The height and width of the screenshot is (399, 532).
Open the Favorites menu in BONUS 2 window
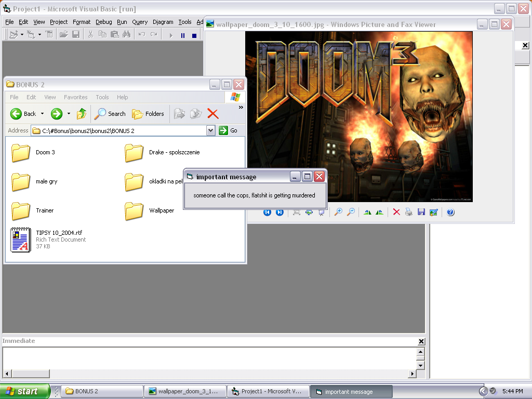point(76,97)
